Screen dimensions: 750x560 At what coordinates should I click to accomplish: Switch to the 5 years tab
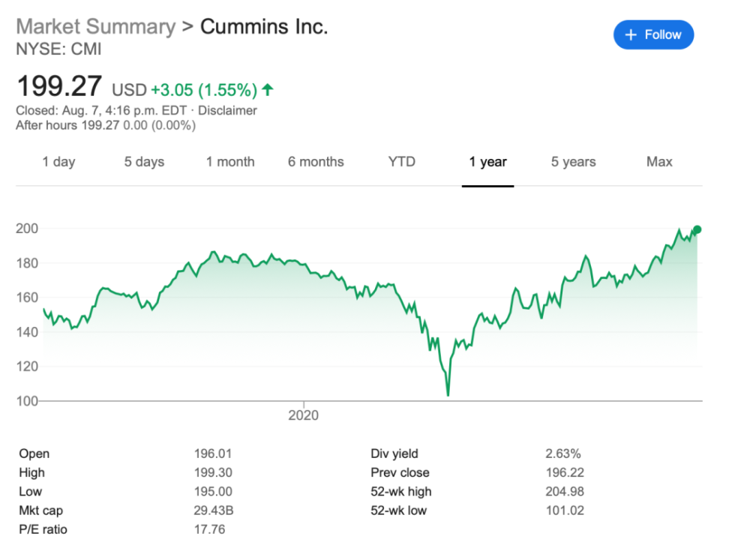tap(574, 162)
